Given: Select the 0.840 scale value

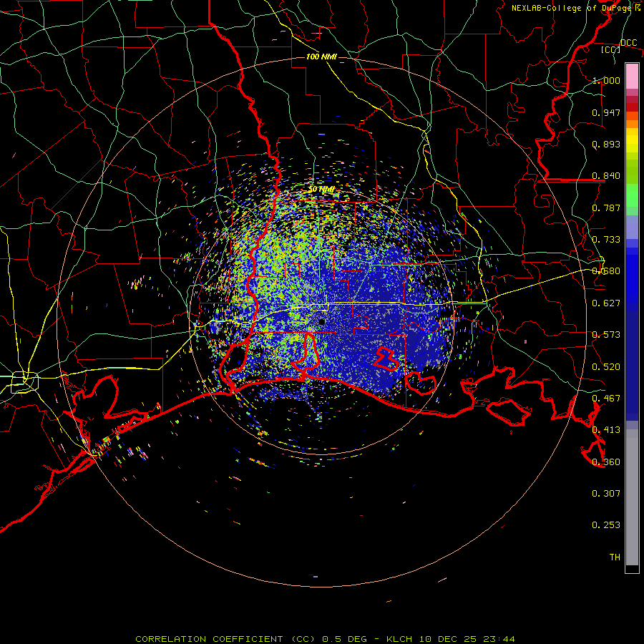Looking at the screenshot, I should 606,176.
